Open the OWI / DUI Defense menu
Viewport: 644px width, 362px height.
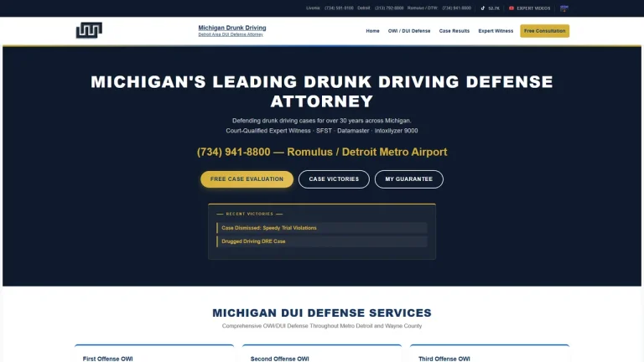click(409, 31)
